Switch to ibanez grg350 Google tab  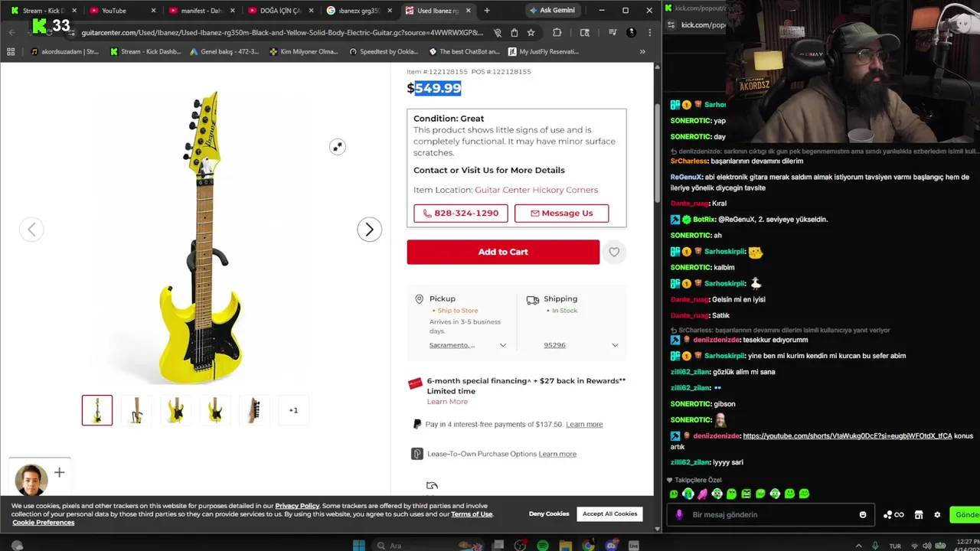[x=358, y=11]
